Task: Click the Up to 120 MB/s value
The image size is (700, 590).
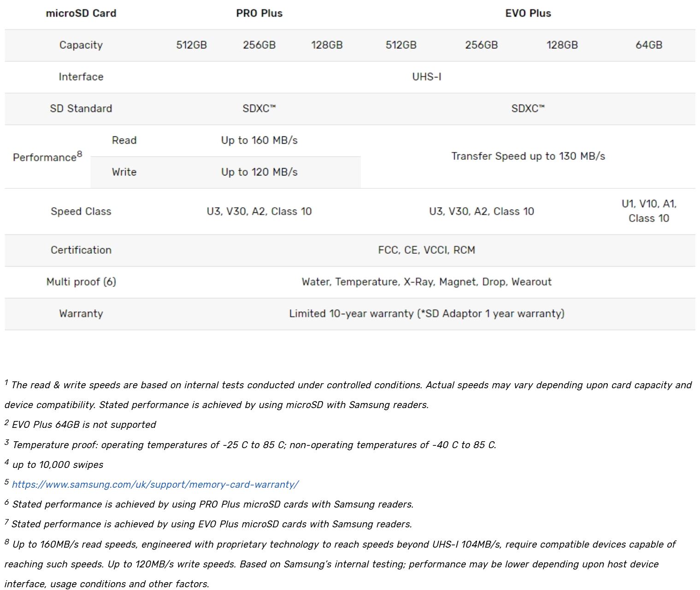Action: pyautogui.click(x=259, y=172)
